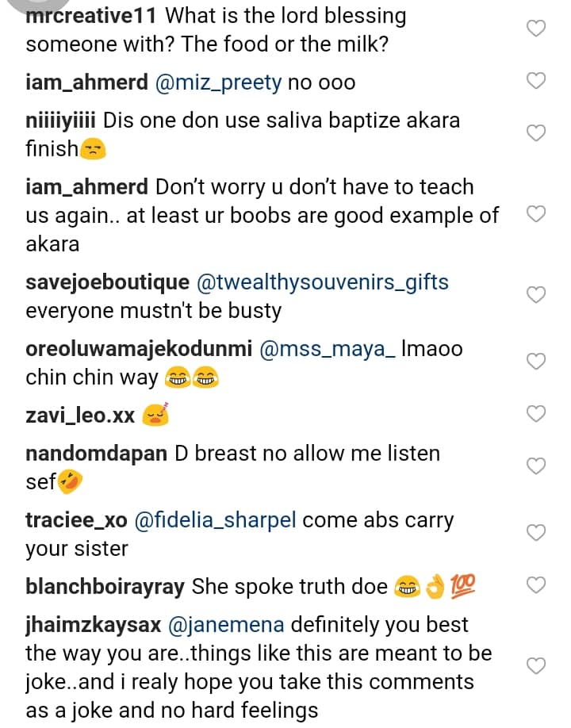The image size is (571, 728).
Task: Like mrcreative11's comment with the heart
Action: (537, 29)
